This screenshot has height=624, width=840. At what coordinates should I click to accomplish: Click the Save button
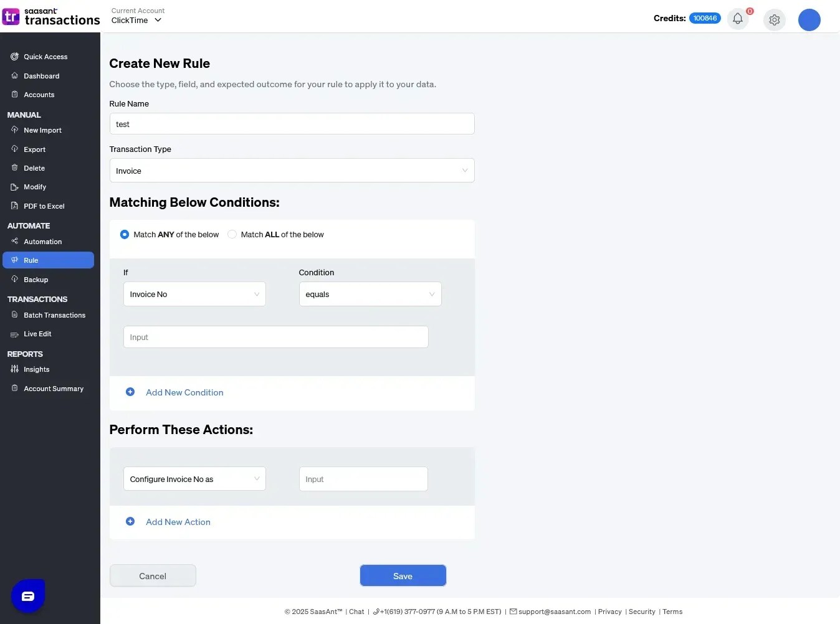pos(403,576)
